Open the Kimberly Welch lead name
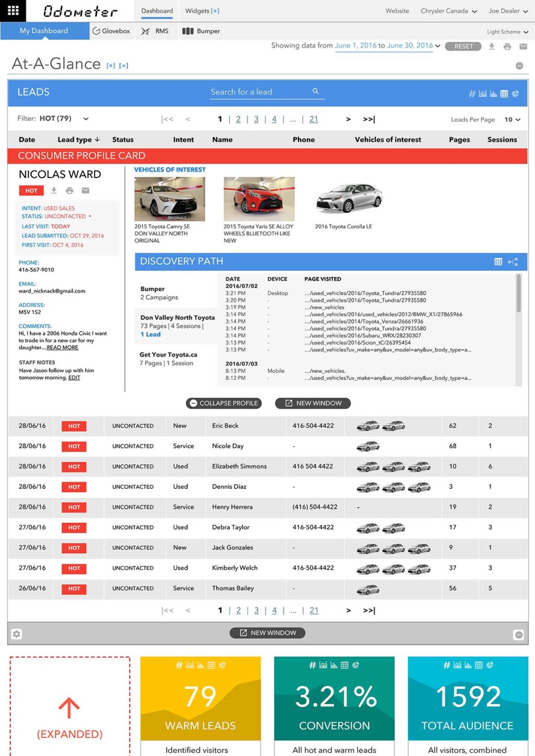 (235, 568)
